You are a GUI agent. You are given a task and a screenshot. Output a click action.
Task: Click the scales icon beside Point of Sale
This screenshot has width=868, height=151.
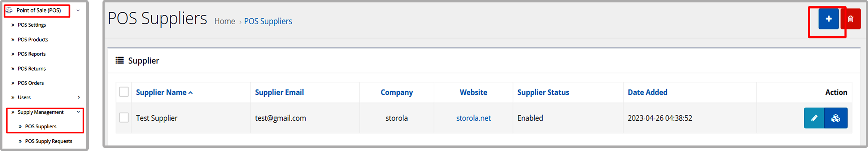click(x=9, y=10)
